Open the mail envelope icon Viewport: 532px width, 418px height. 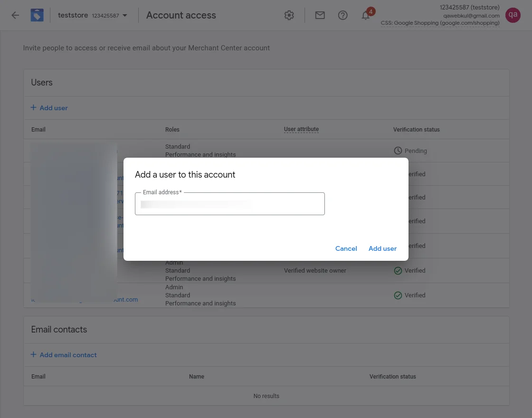click(x=320, y=15)
